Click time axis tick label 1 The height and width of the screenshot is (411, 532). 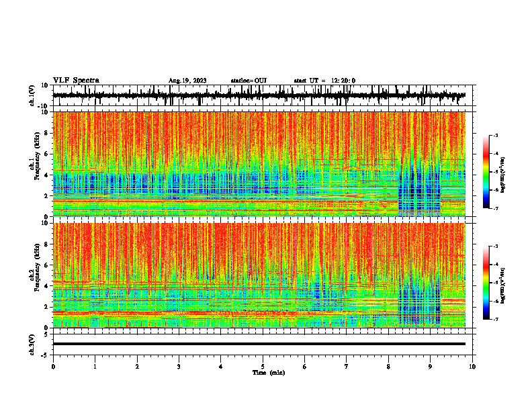pyautogui.click(x=95, y=367)
